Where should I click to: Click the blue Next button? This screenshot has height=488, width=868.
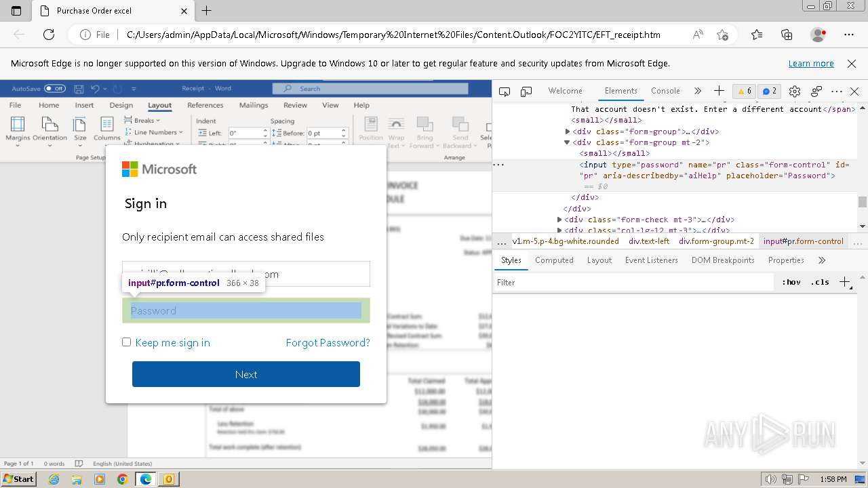(x=246, y=374)
